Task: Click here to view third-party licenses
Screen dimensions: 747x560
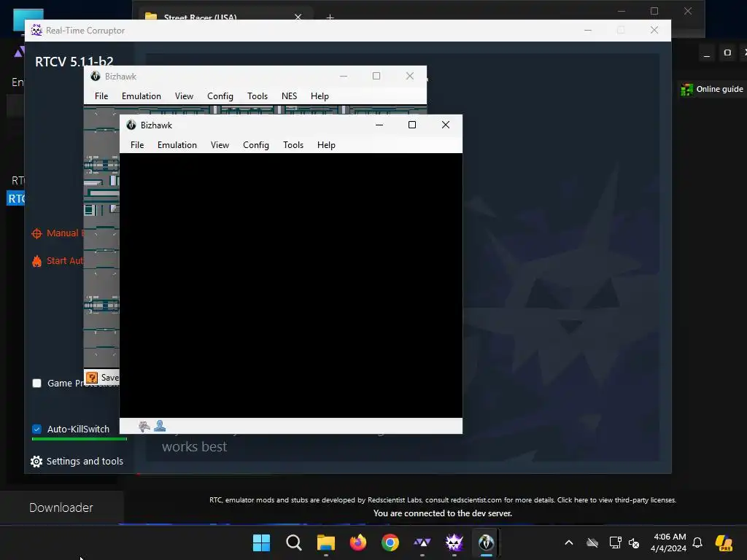Action: (x=616, y=500)
